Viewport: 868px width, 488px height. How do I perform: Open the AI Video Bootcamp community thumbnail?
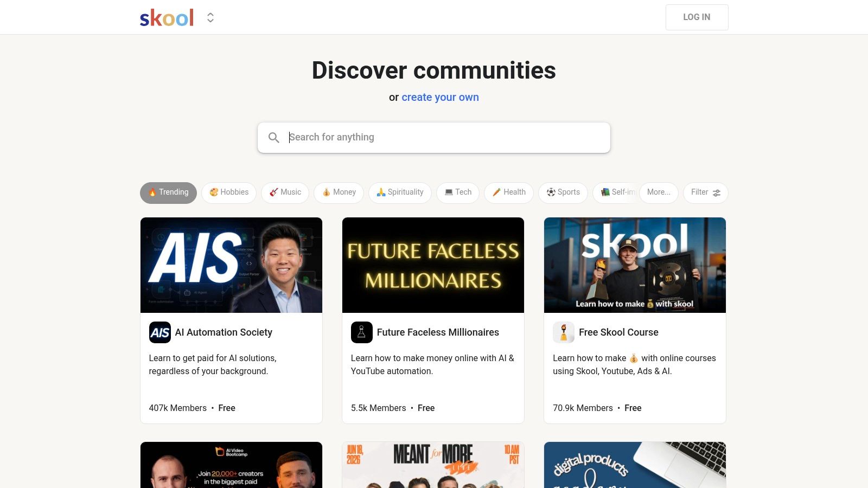coord(231,465)
